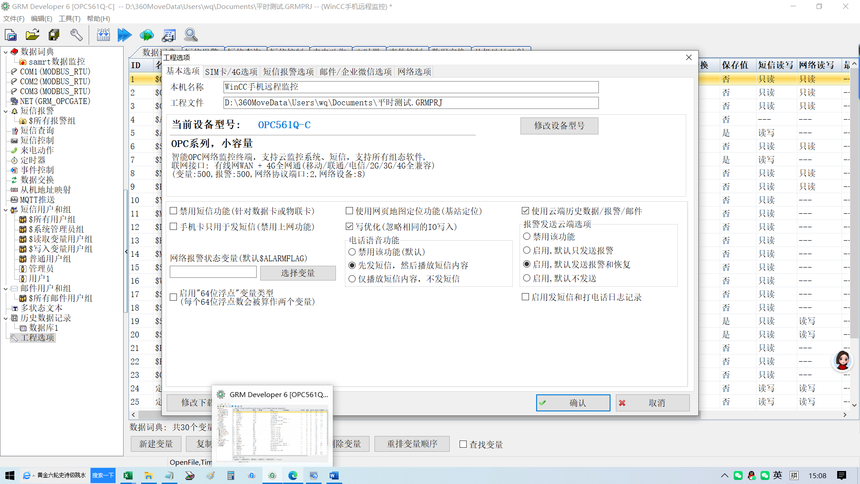860x484 pixels.
Task: Open the 工具(T) menu
Action: [x=70, y=19]
